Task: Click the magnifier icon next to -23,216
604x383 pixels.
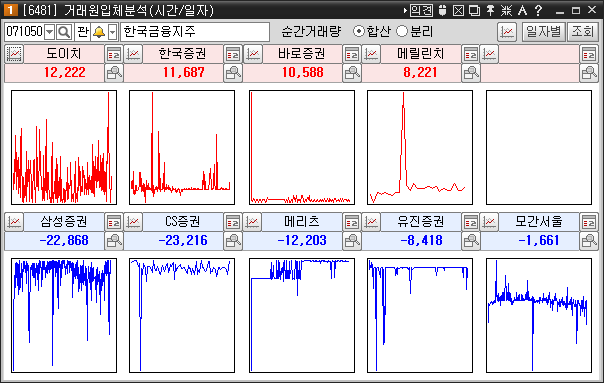Action: click(x=233, y=240)
